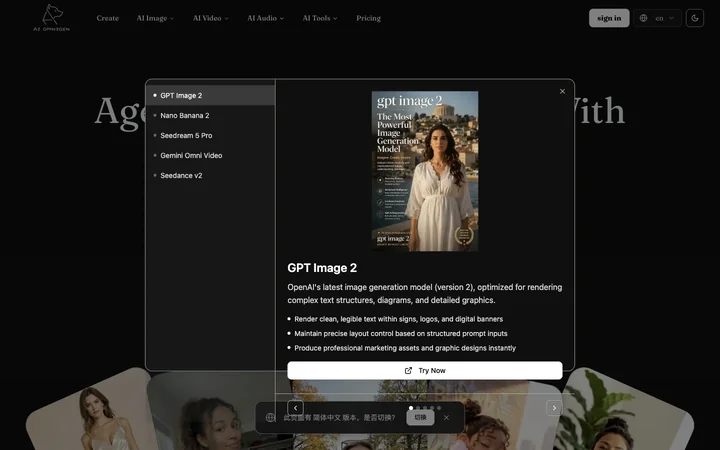Select the first carousel pagination dot
The height and width of the screenshot is (450, 720).
(x=411, y=408)
